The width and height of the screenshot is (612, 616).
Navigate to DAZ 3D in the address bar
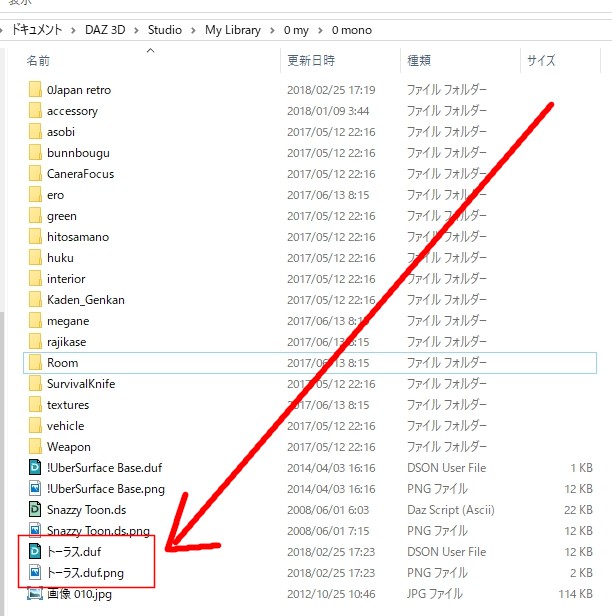tap(105, 30)
